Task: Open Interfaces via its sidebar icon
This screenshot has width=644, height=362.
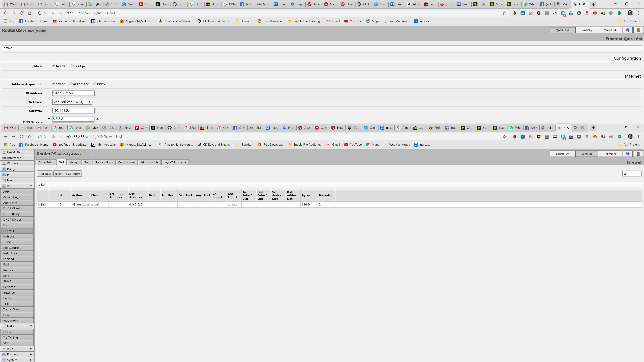Action: [x=4, y=158]
